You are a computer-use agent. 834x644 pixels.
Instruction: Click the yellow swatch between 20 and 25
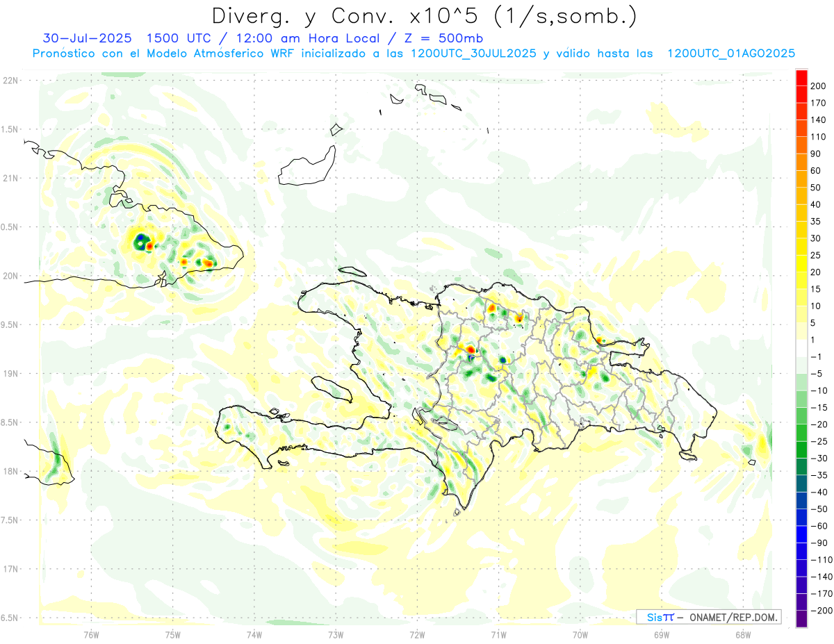tap(801, 263)
